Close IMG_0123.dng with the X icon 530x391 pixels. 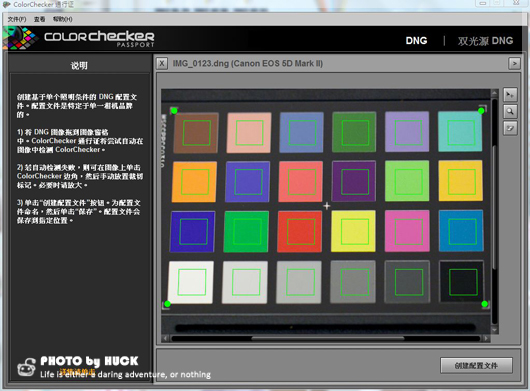pyautogui.click(x=162, y=63)
